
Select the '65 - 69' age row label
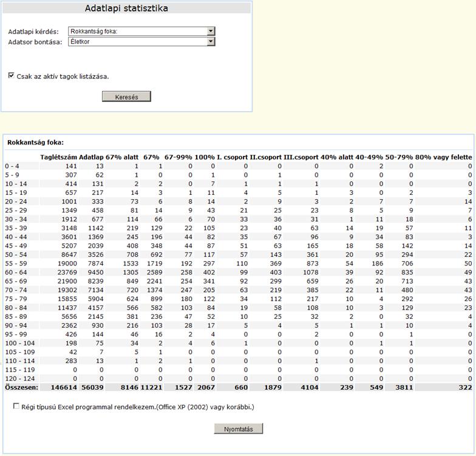[16, 281]
